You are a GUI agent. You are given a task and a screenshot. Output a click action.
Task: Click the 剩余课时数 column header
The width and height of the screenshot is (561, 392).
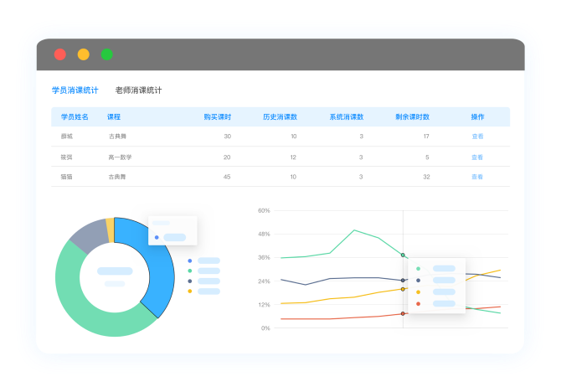pyautogui.click(x=412, y=117)
